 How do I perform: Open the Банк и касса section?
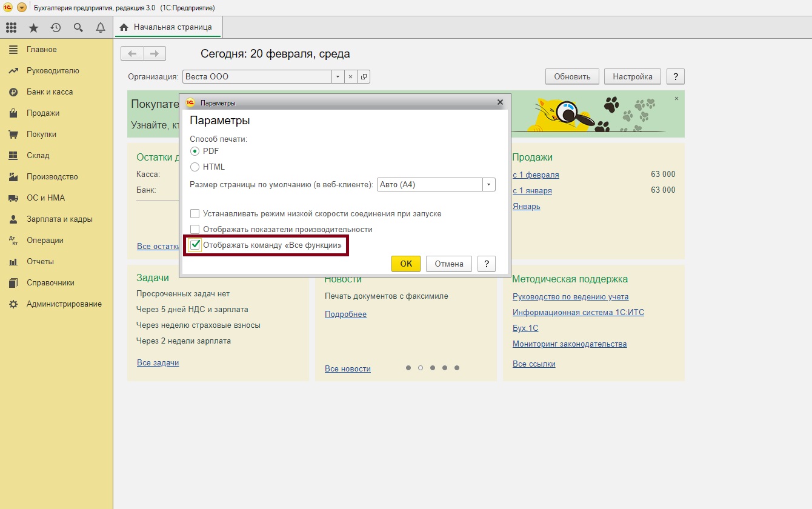pos(49,92)
